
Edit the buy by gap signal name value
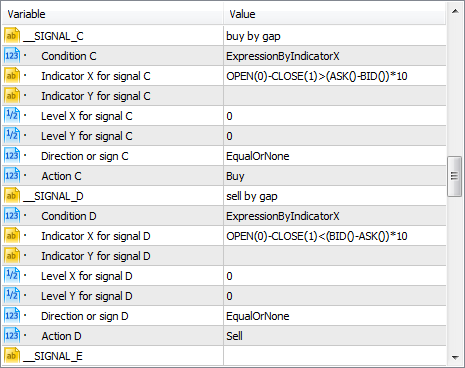335,36
